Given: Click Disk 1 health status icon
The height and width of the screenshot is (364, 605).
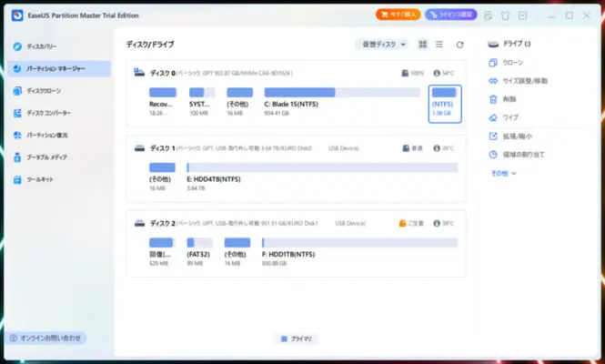Looking at the screenshot, I should click(406, 148).
